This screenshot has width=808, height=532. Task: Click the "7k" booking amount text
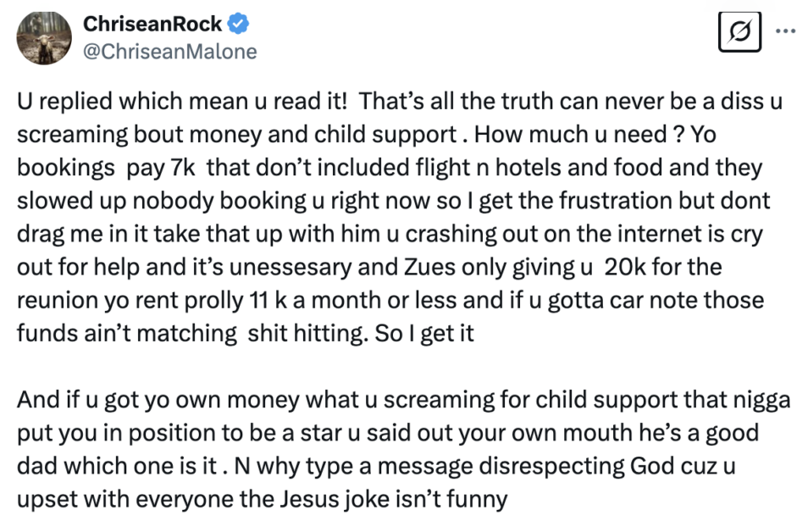182,168
